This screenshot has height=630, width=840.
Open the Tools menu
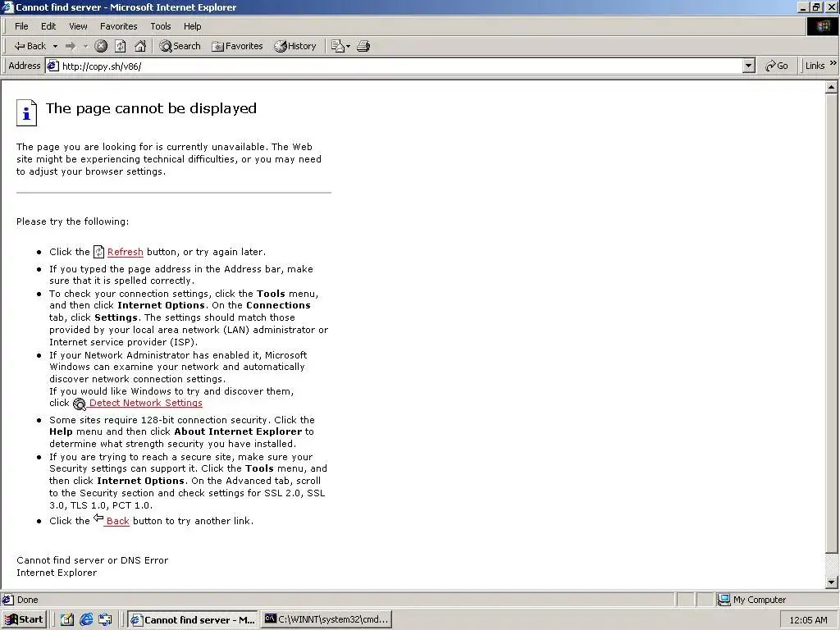pos(160,26)
